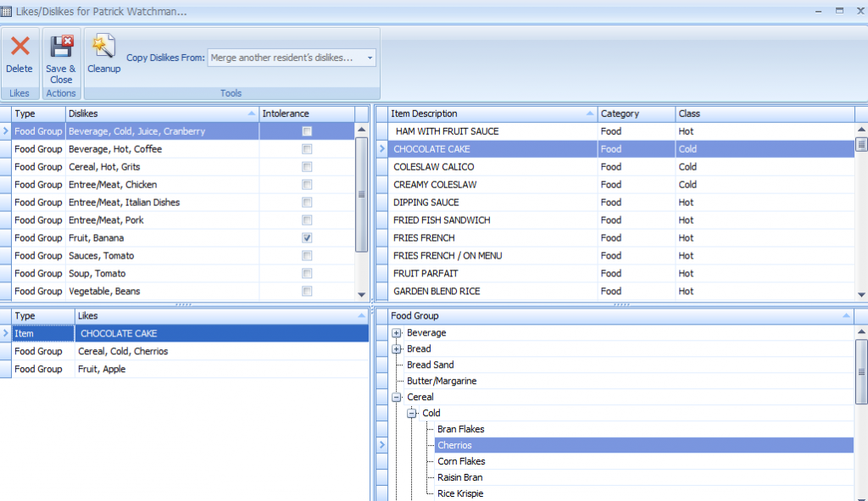Image resolution: width=868 pixels, height=501 pixels.
Task: Uncheck Intolerance for Fruit, Banana
Action: pyautogui.click(x=307, y=238)
